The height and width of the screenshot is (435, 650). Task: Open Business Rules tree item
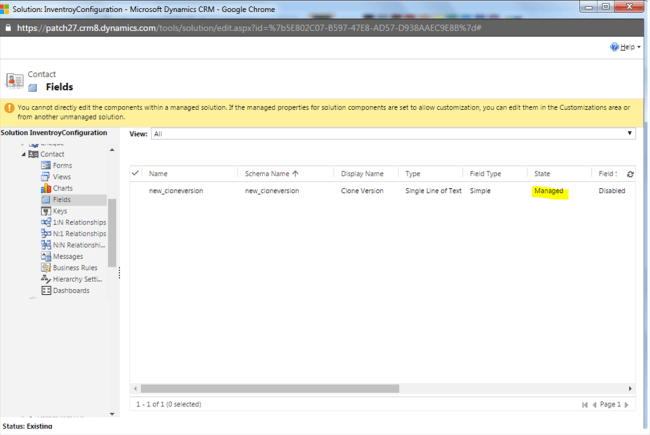pyautogui.click(x=75, y=268)
